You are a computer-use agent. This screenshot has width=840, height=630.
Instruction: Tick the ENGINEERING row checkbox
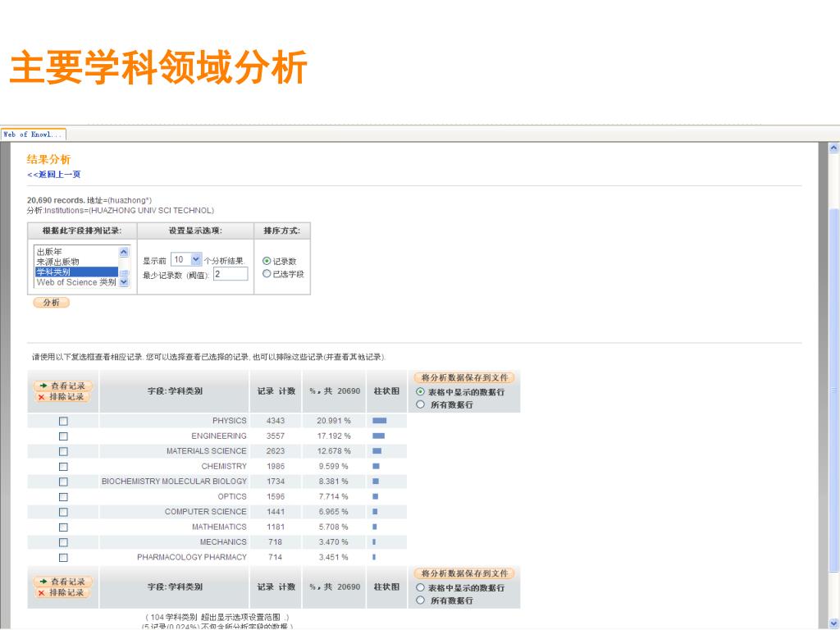(x=63, y=436)
